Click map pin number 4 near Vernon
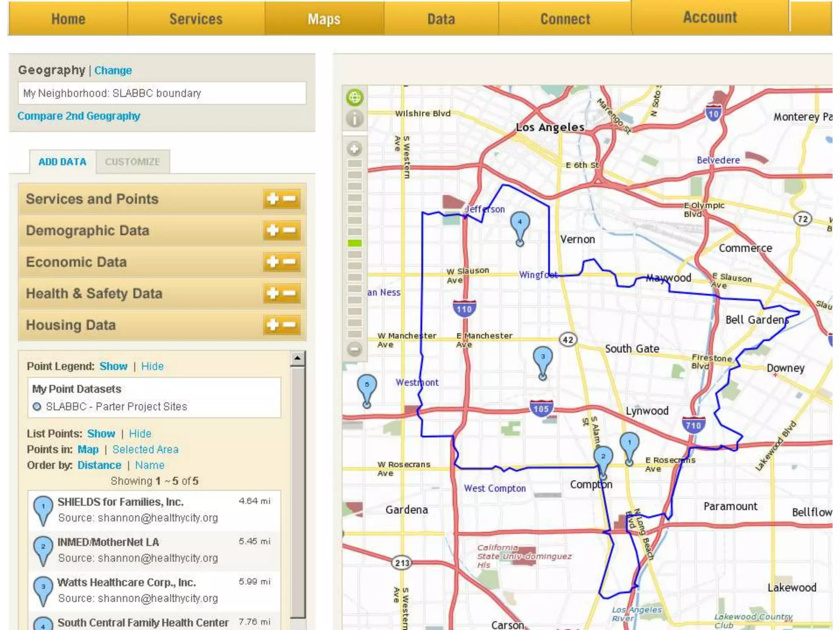The width and height of the screenshot is (840, 630). point(520,224)
